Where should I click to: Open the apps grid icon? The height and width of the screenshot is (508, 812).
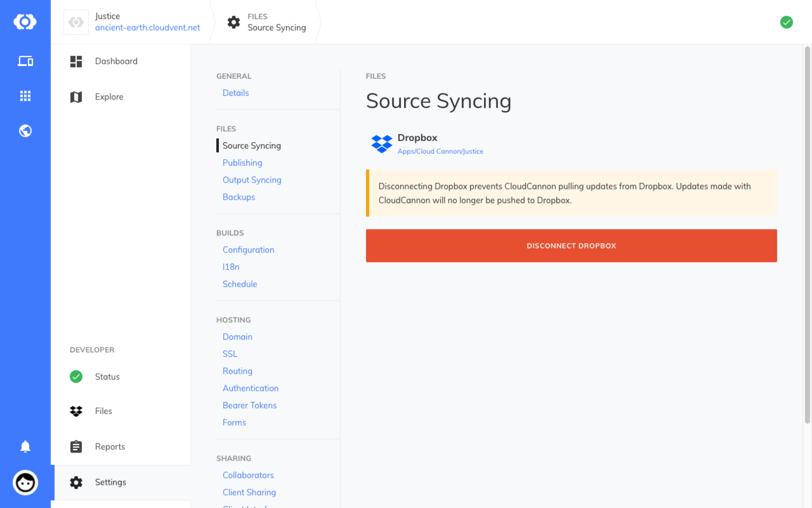pyautogui.click(x=25, y=96)
